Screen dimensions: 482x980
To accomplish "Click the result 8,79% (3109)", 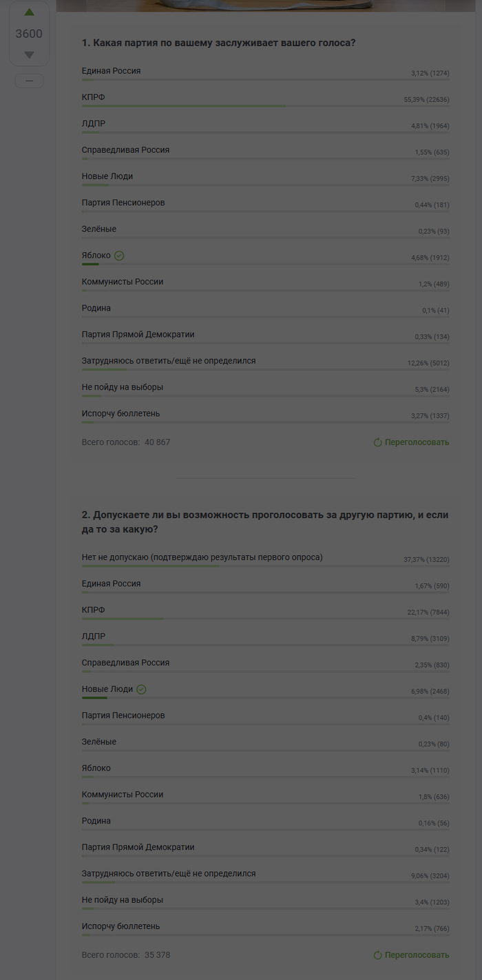I will (430, 639).
